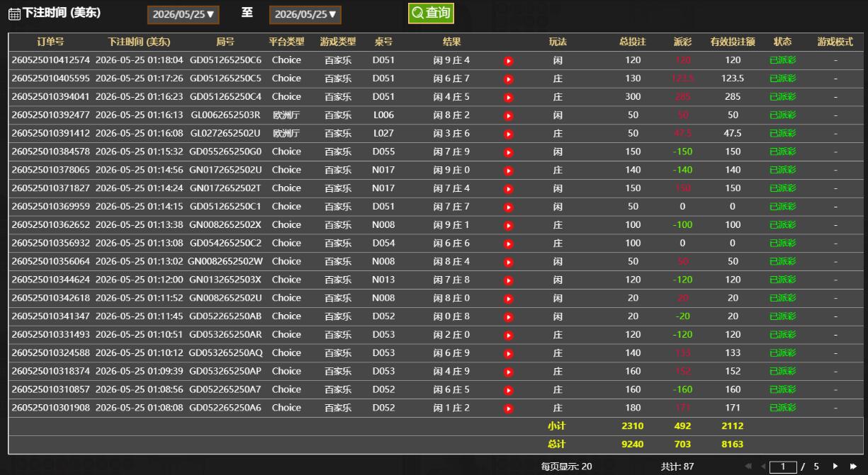Viewport: 868px width, 475px height.
Task: Play replay for order 260525010331493
Action: click(508, 336)
